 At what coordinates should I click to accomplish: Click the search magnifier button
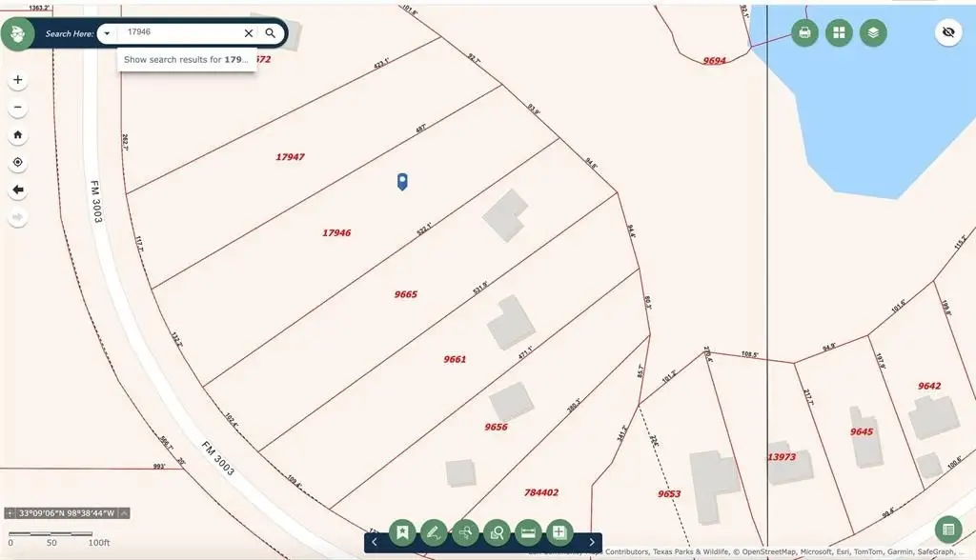271,33
